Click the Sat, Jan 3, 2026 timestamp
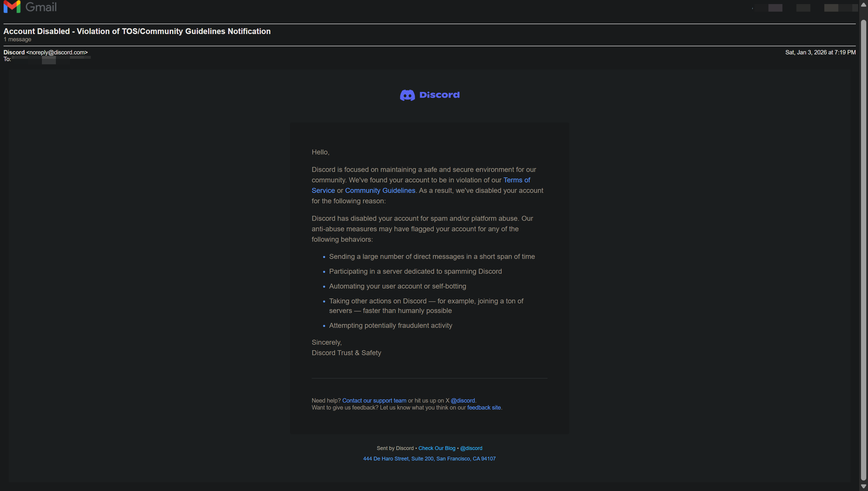Screen dimensions: 868x491 (820, 52)
